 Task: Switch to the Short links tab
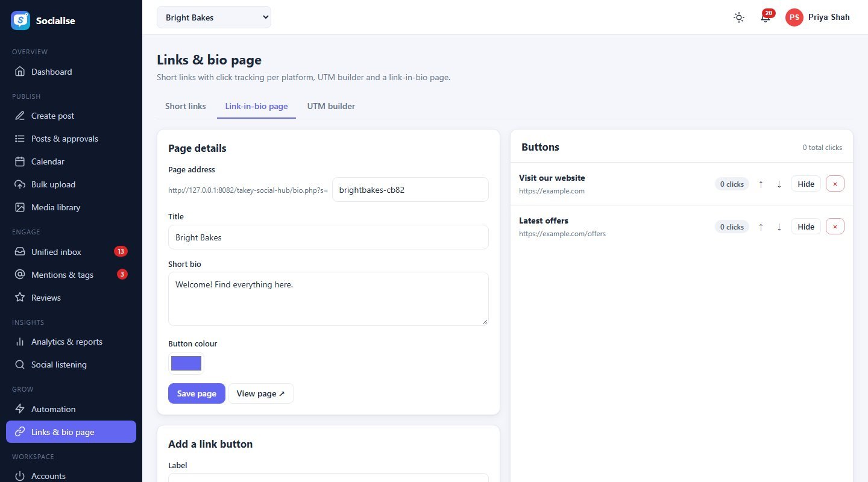click(186, 106)
